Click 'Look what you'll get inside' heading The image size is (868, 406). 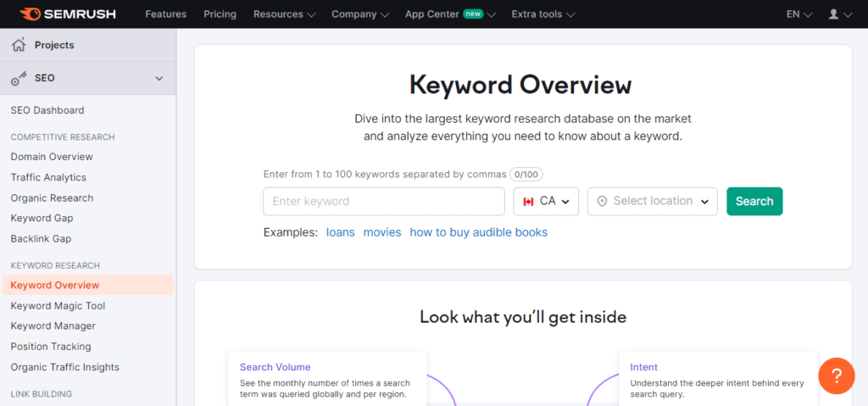point(523,317)
